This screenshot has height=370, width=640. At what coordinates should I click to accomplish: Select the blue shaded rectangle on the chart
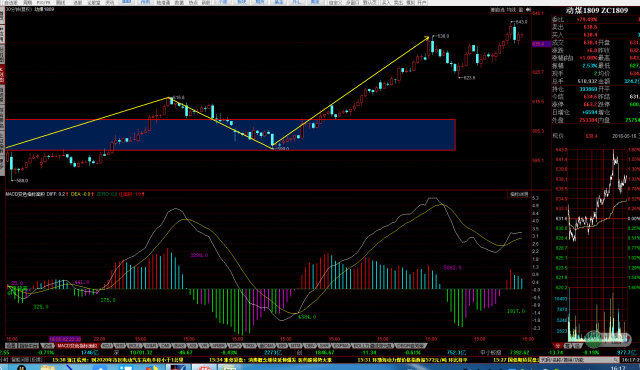click(230, 135)
